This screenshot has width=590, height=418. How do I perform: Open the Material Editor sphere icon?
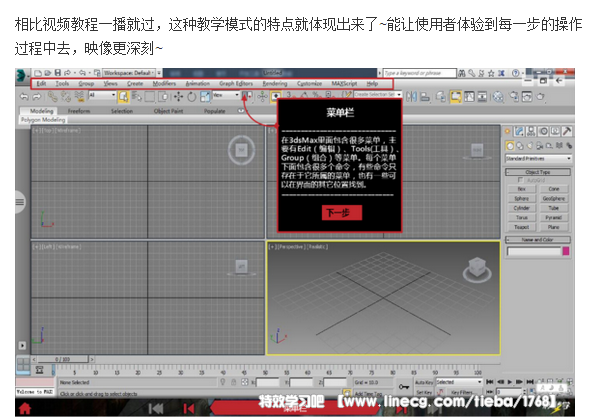click(499, 97)
